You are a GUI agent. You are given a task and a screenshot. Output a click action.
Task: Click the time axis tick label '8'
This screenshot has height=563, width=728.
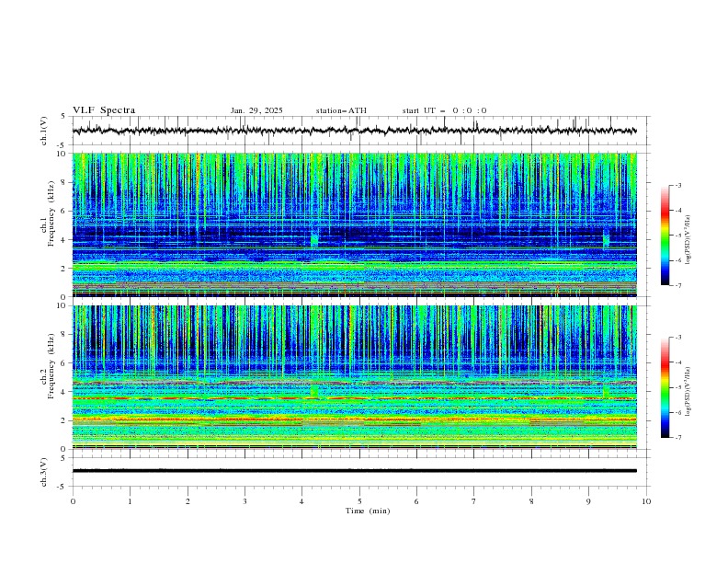pyautogui.click(x=531, y=501)
